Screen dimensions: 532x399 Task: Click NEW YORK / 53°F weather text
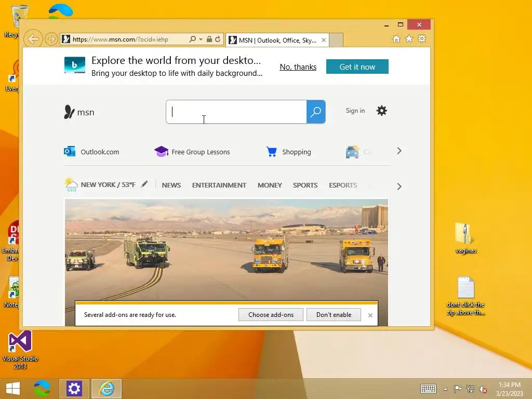[x=108, y=185]
